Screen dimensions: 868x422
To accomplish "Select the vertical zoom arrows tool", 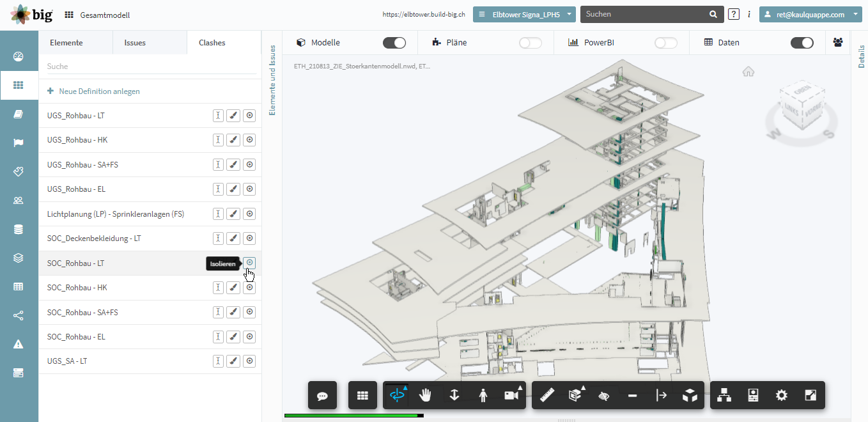I will click(454, 396).
